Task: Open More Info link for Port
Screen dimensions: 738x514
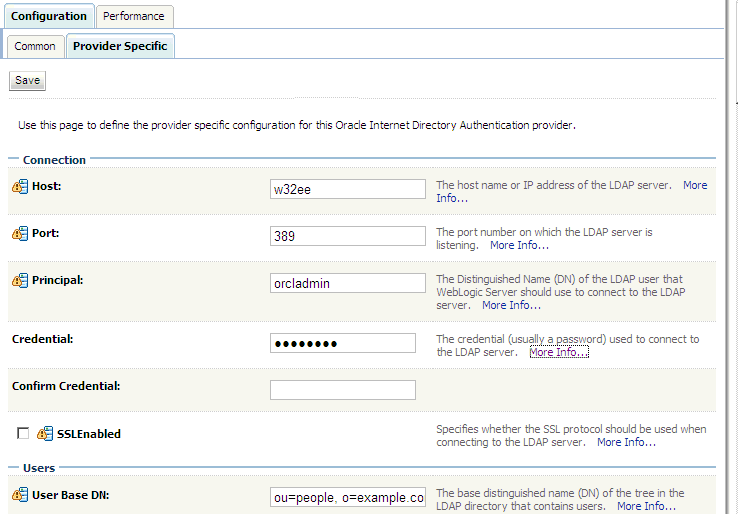Action: (519, 245)
